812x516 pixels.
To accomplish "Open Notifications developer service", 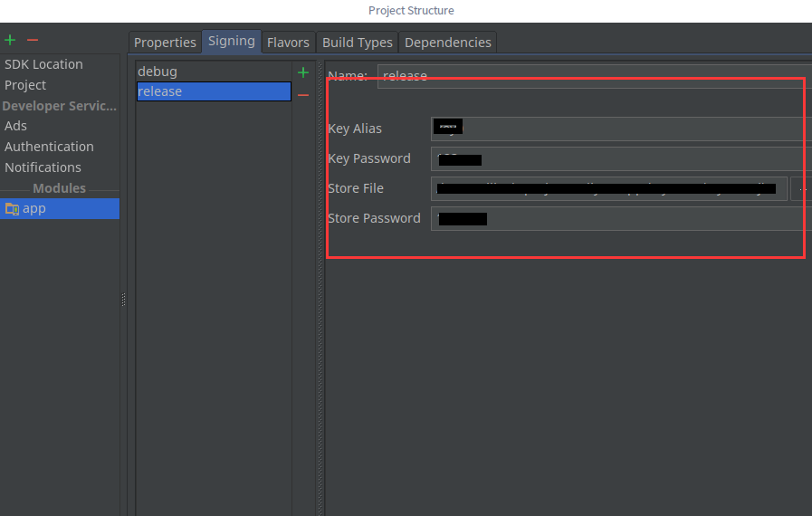I will [43, 167].
